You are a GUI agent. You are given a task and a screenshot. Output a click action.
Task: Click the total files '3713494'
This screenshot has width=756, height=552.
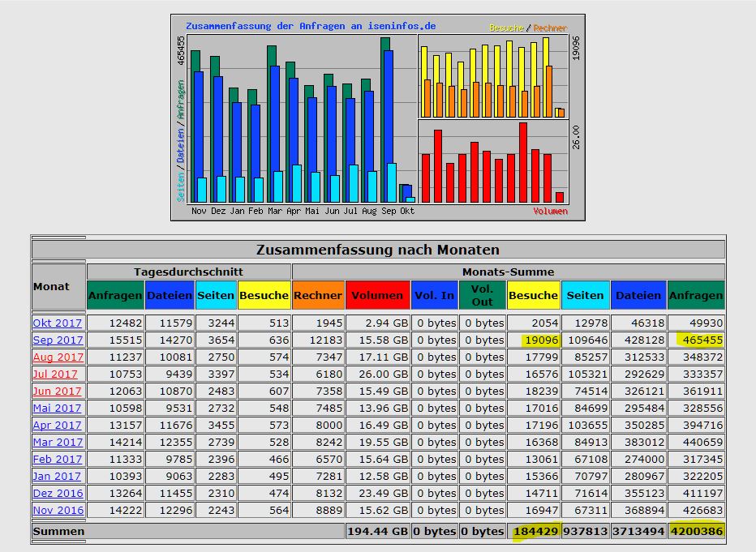[638, 532]
